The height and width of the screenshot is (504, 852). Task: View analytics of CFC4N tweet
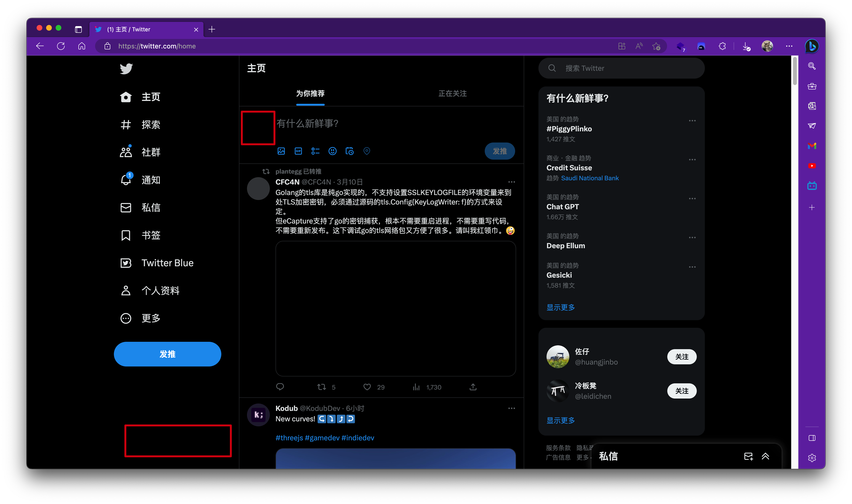pos(416,387)
